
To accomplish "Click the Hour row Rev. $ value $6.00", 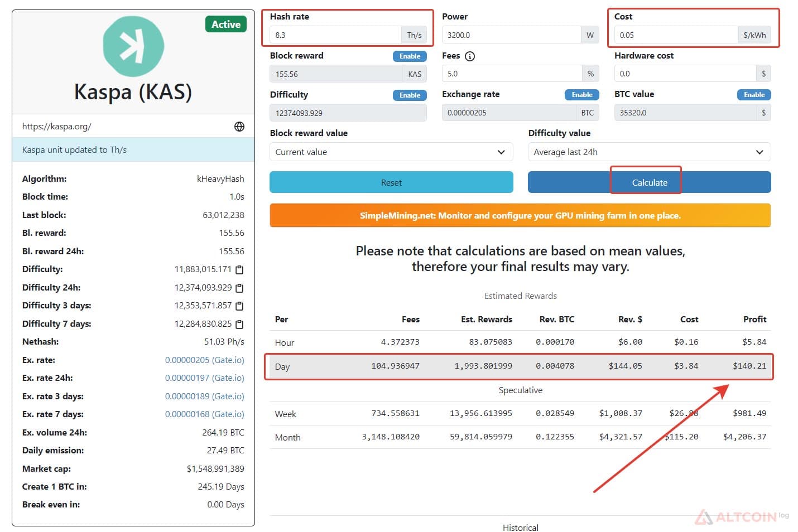I will 630,342.
